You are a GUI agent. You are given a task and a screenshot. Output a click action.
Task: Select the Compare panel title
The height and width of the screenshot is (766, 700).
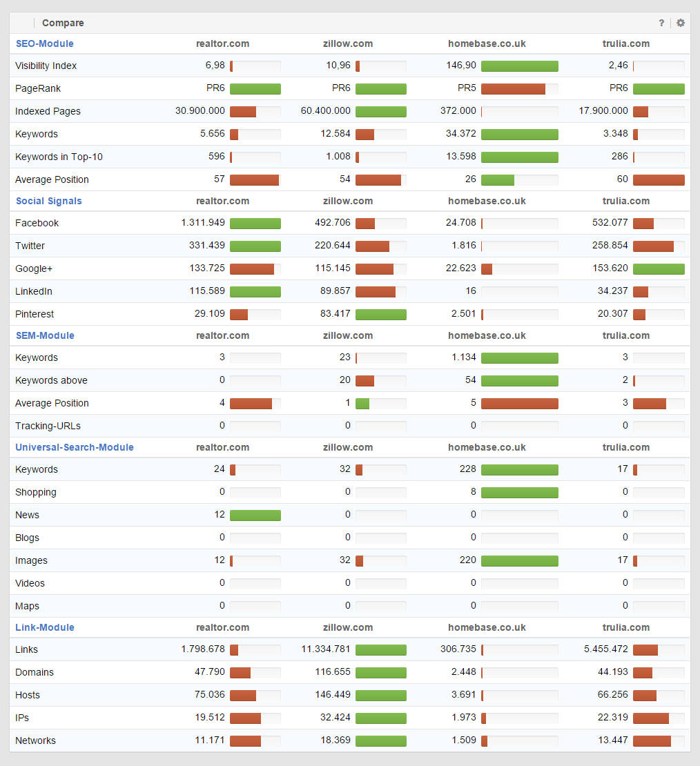pos(63,23)
